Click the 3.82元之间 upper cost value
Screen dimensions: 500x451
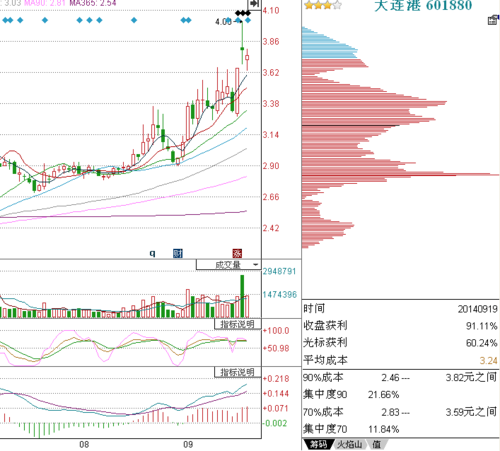point(471,377)
